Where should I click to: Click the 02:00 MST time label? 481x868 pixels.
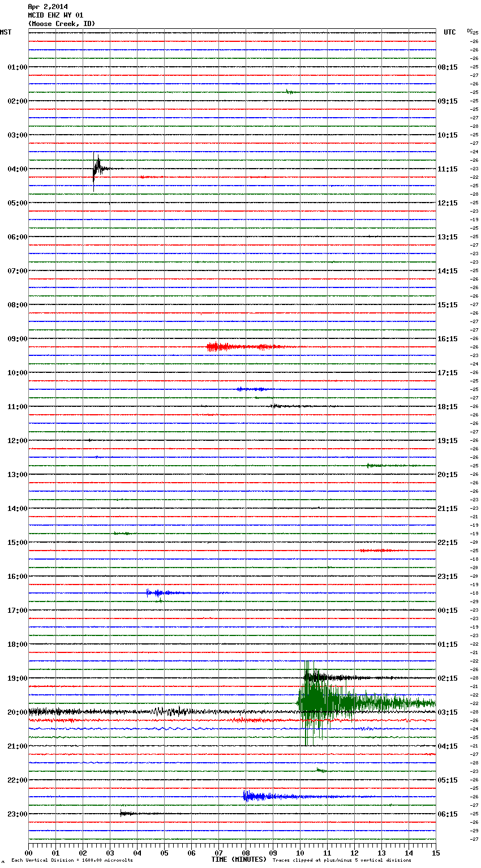[18, 101]
